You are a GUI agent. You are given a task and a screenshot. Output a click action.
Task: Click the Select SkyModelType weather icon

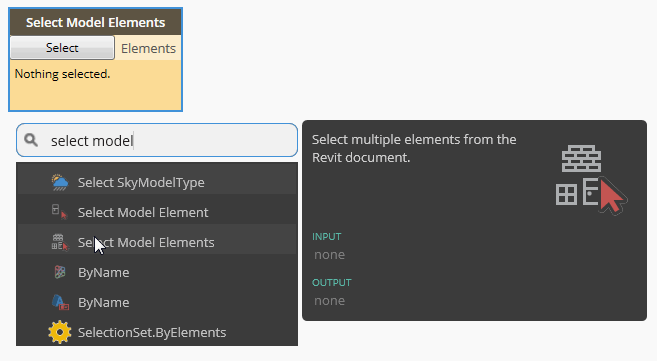[x=60, y=183]
